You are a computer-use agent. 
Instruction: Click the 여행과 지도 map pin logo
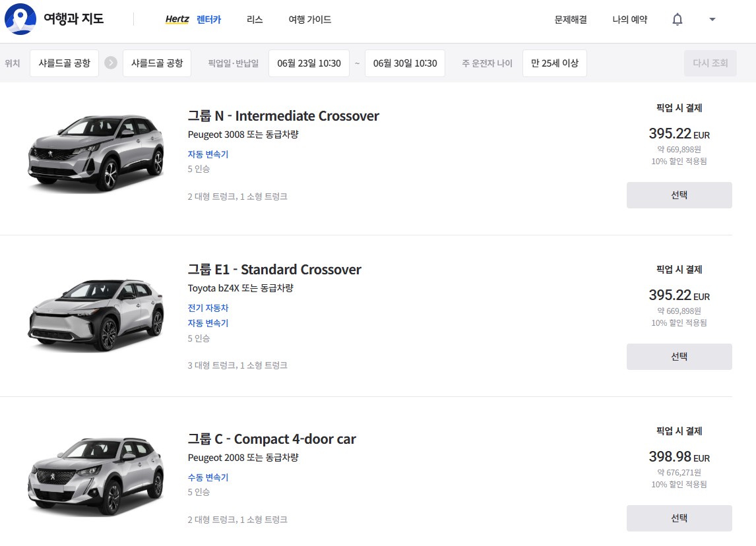(x=20, y=19)
